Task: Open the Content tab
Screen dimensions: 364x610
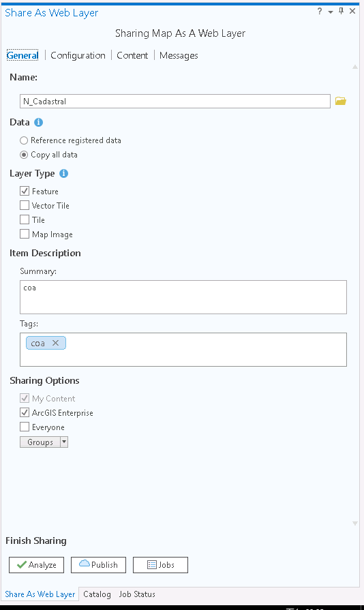Action: (x=132, y=55)
